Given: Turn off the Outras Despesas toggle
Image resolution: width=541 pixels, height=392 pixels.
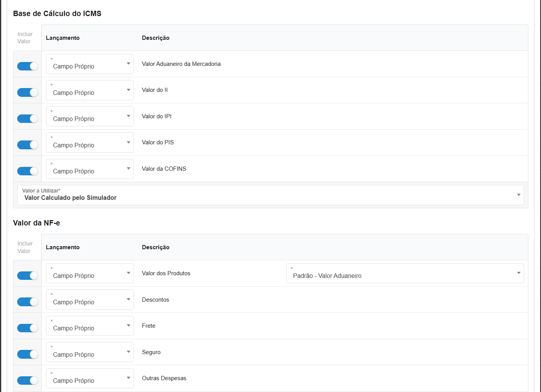Looking at the screenshot, I should 28,381.
